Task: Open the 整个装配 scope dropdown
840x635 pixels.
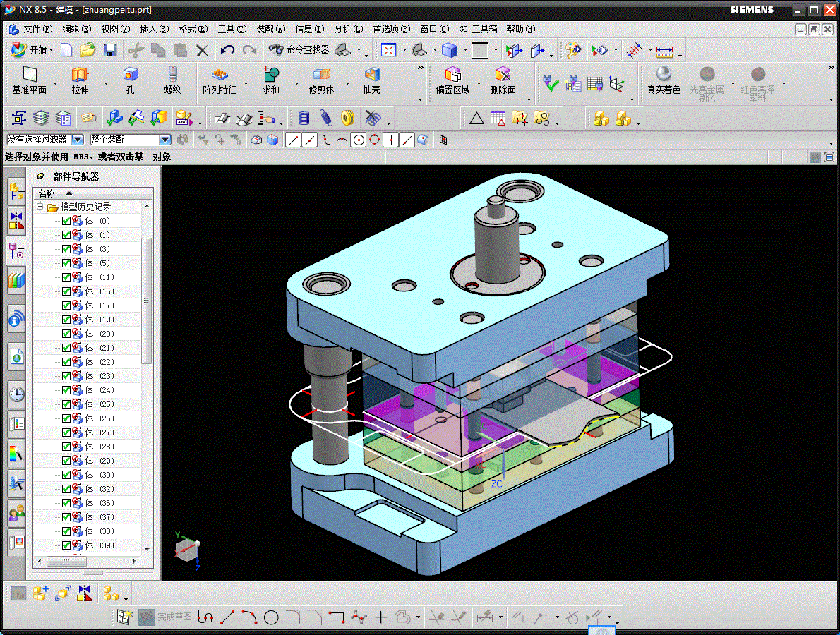Action: [x=164, y=140]
